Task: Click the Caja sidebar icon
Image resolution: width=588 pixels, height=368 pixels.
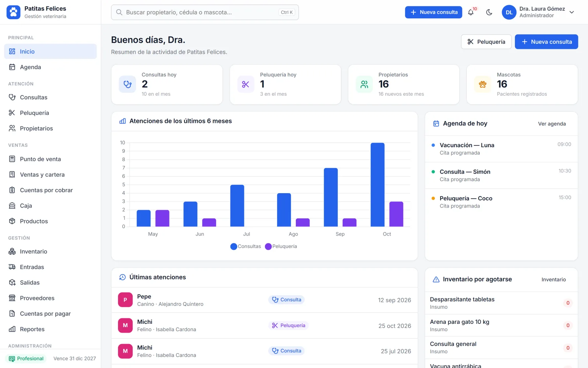Action: tap(12, 206)
